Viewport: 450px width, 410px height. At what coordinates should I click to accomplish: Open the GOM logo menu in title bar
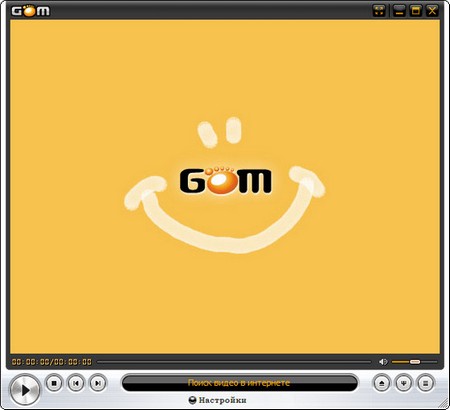pyautogui.click(x=31, y=11)
